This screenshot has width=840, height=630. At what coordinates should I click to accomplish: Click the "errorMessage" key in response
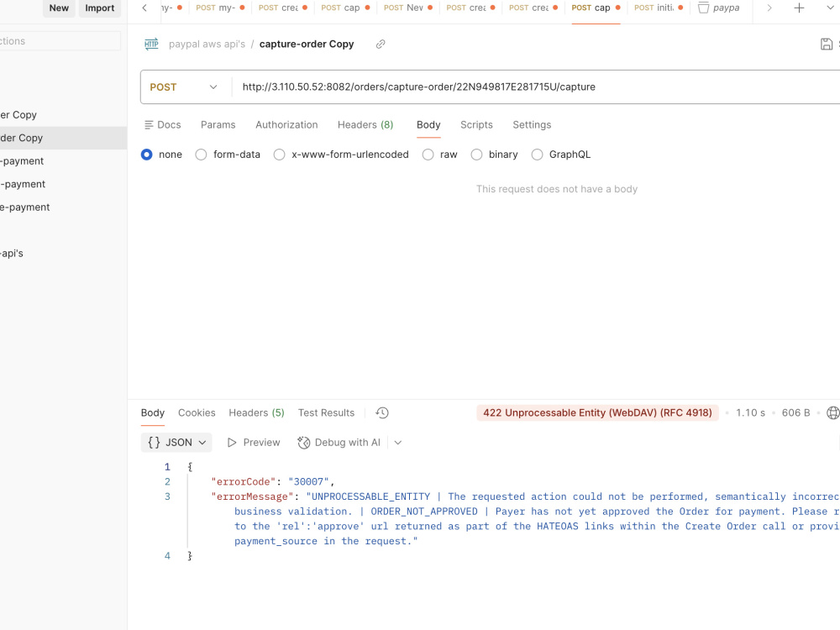(x=252, y=496)
